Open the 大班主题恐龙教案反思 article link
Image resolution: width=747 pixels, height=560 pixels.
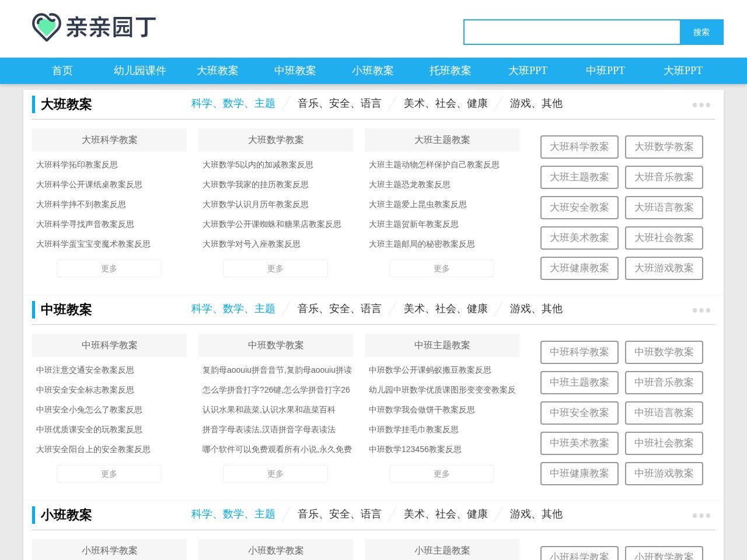(409, 185)
